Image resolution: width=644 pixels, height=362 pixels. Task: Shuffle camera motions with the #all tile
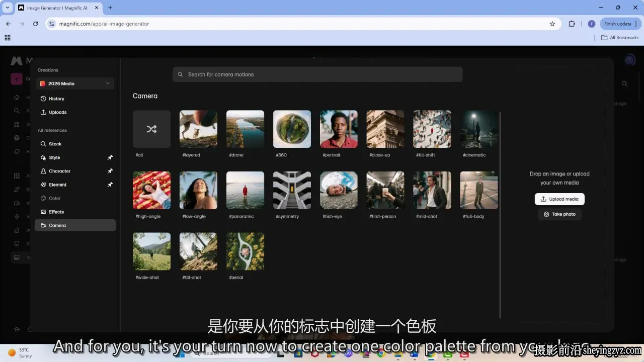click(151, 129)
